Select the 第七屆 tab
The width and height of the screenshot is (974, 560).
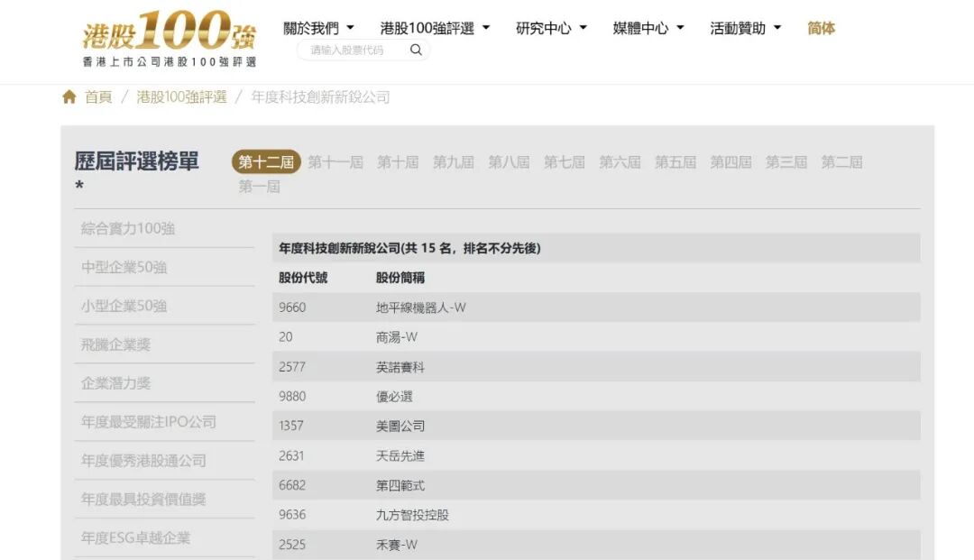[x=564, y=162]
